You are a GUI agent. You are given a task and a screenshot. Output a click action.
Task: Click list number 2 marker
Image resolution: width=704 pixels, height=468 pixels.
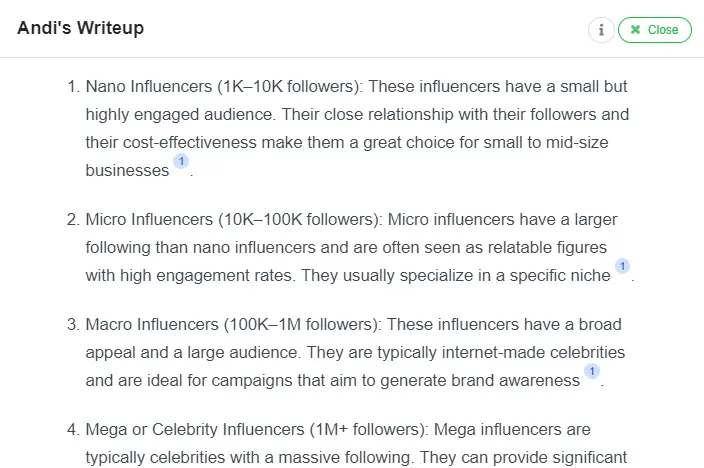73,219
